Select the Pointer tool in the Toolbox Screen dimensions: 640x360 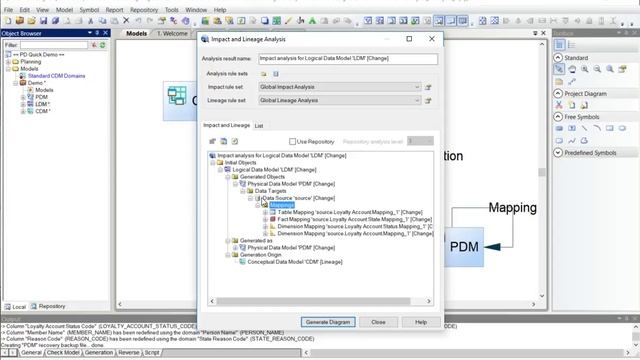tap(559, 69)
